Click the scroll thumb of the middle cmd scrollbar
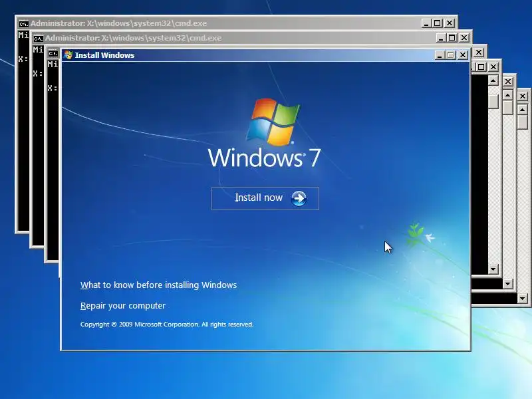 507,108
